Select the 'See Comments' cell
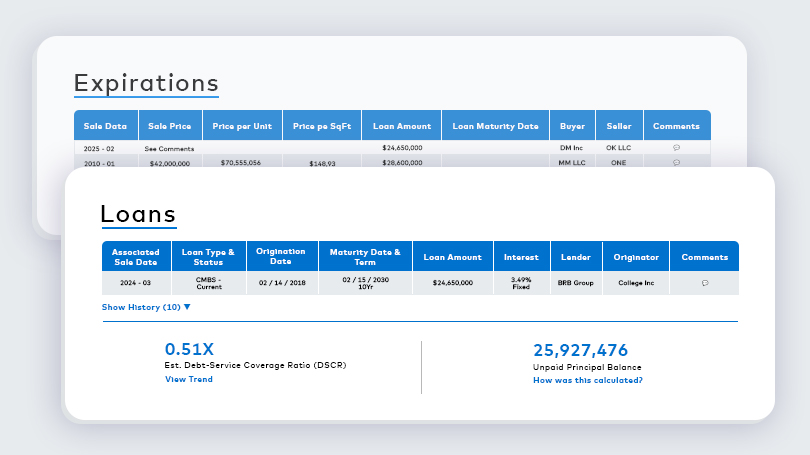This screenshot has width=810, height=455. (170, 148)
